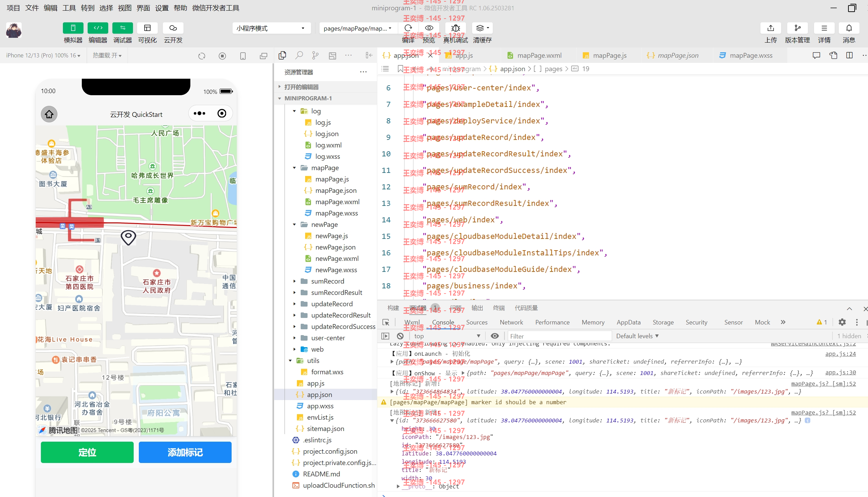Open the iPhone 12/13 device dropdown

(43, 55)
